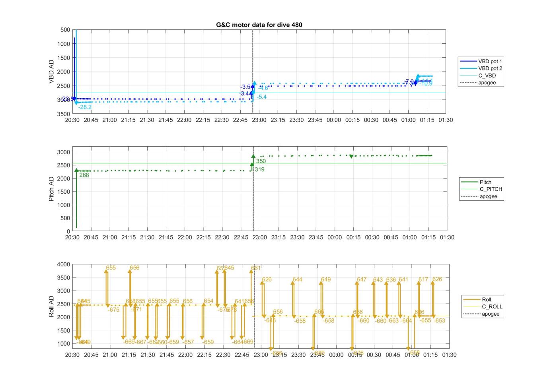The width and height of the screenshot is (557, 392).
Task: Click the "Pitch AD" y-axis label
Action: tap(51, 189)
